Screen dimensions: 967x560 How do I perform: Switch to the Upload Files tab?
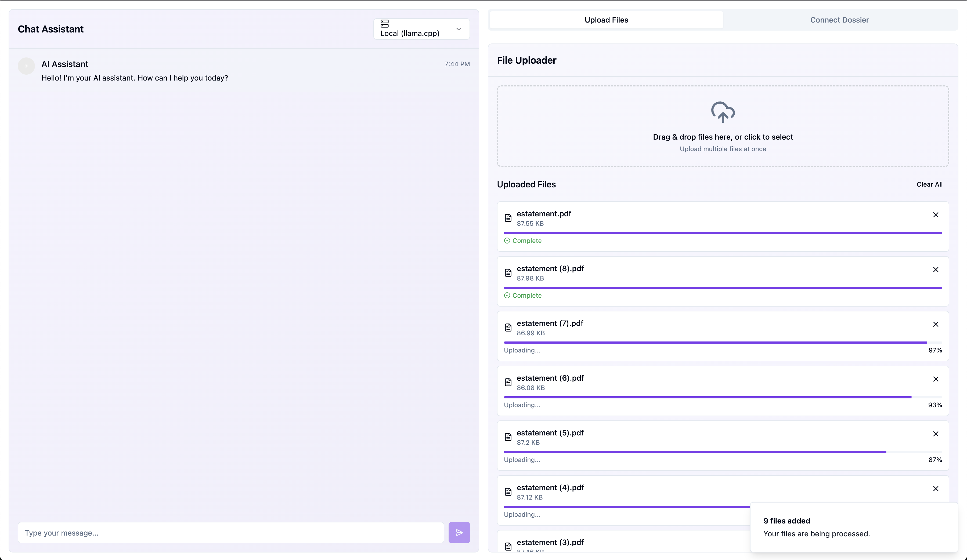(606, 20)
